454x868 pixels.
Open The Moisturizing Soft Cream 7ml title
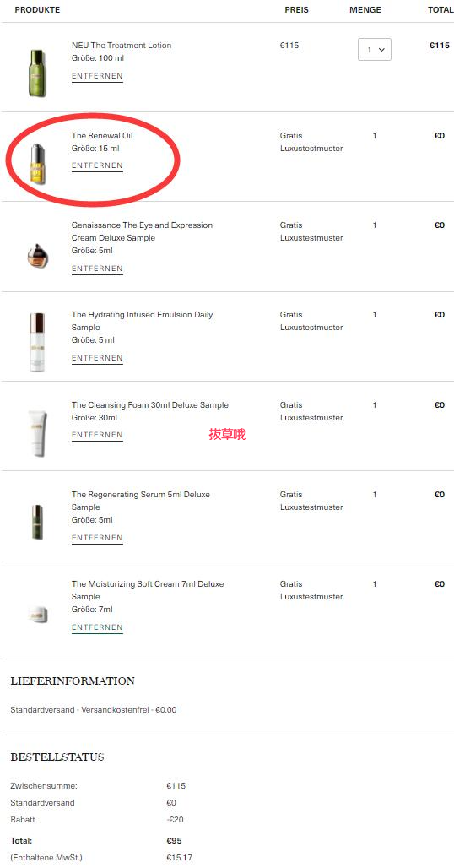coord(148,591)
